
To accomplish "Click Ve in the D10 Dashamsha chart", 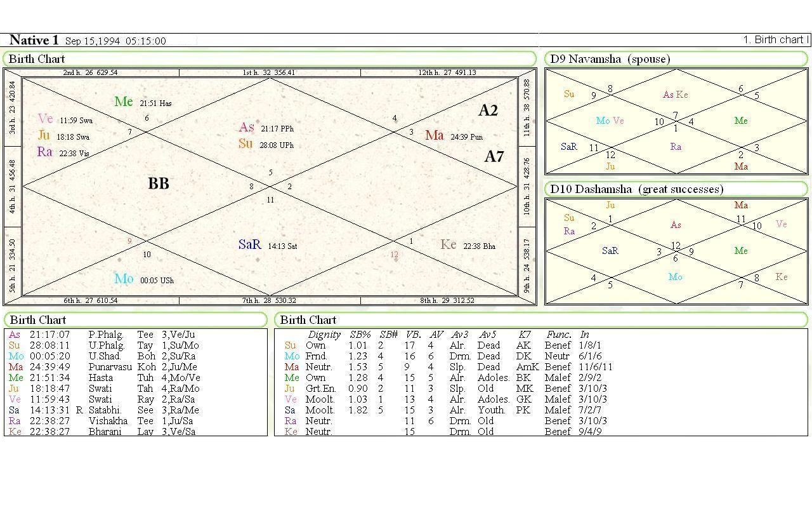I will (782, 224).
